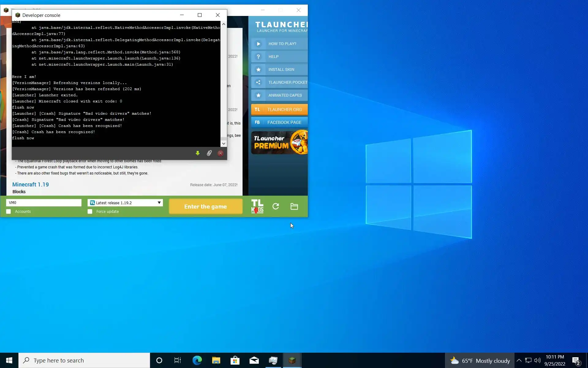The height and width of the screenshot is (368, 588).
Task: Open the Install Skin menu item
Action: [x=279, y=69]
